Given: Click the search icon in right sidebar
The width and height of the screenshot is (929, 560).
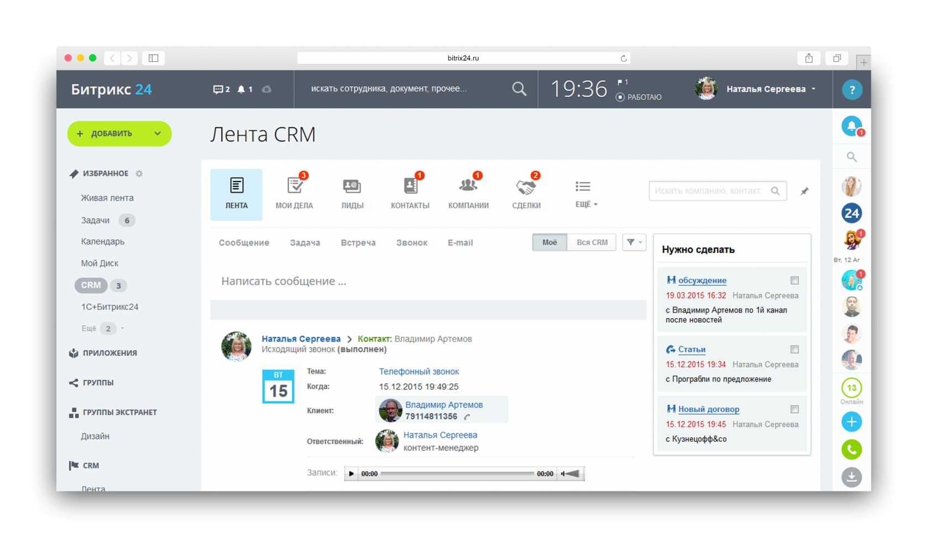Looking at the screenshot, I should [x=852, y=158].
